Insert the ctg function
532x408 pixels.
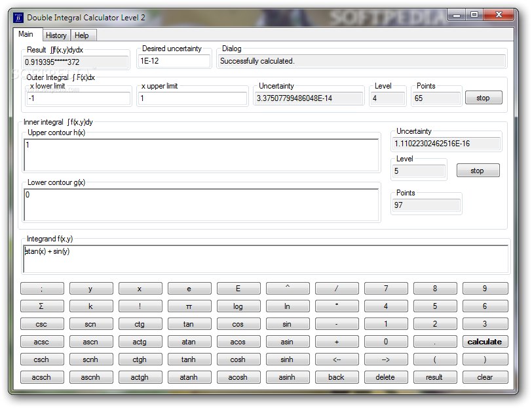coord(140,324)
